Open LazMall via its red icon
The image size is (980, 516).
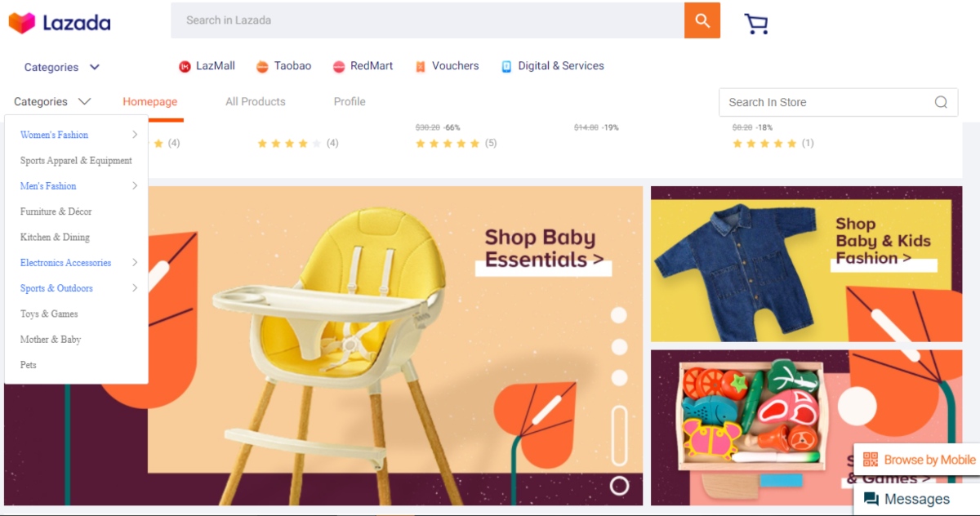pyautogui.click(x=185, y=66)
